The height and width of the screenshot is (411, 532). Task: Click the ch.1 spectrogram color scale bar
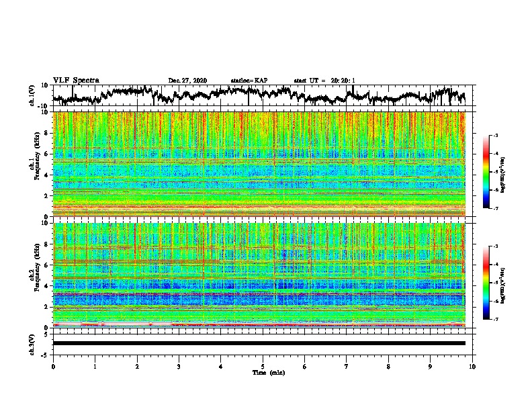click(486, 172)
